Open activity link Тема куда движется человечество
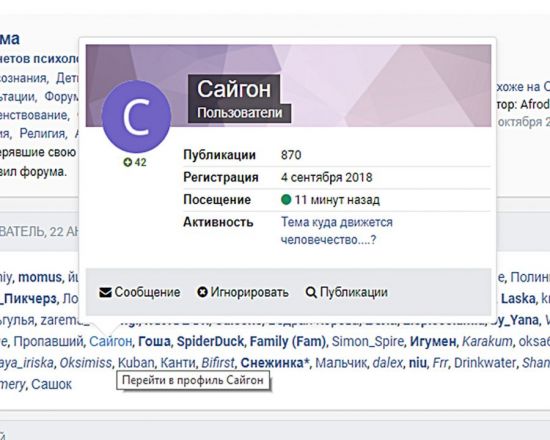 click(x=336, y=231)
